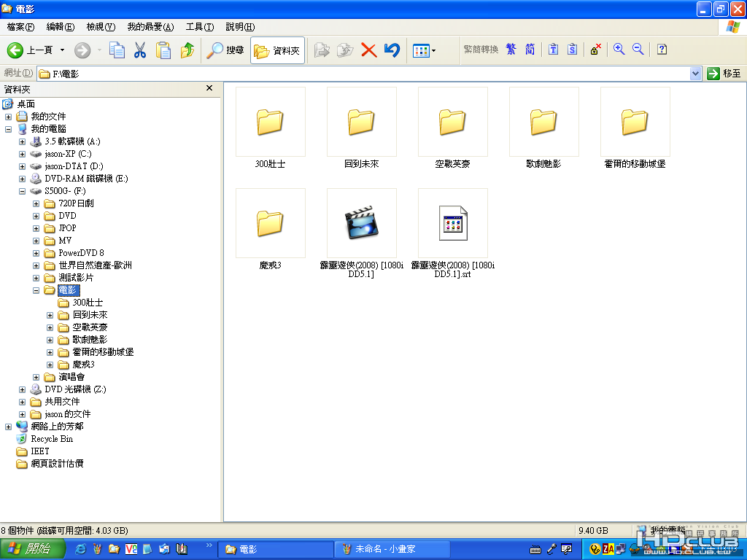
Task: Close the 資料夾 folders pane
Action: [x=209, y=88]
